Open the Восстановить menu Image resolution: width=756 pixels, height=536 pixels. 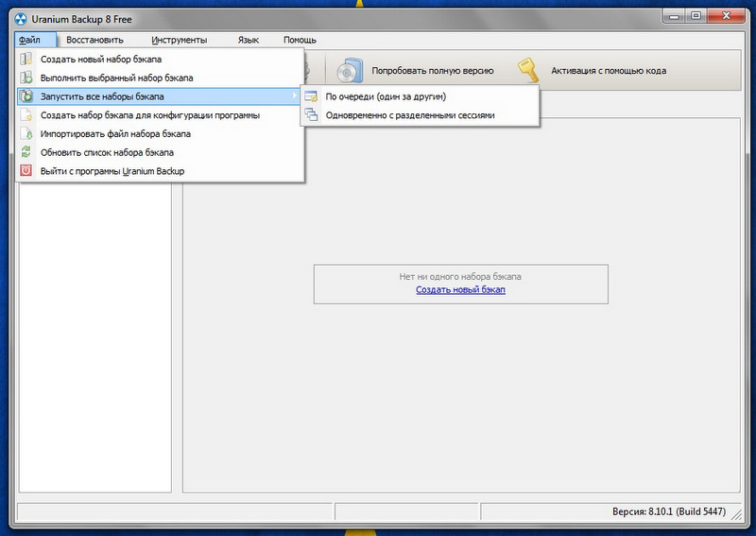coord(94,40)
